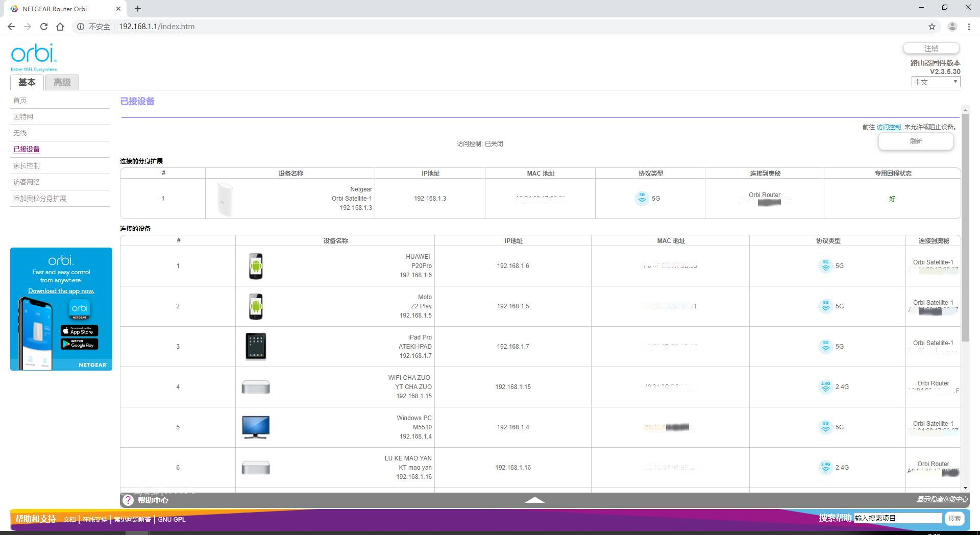Click the 搜索 help search button
Image resolution: width=980 pixels, height=535 pixels.
point(954,519)
